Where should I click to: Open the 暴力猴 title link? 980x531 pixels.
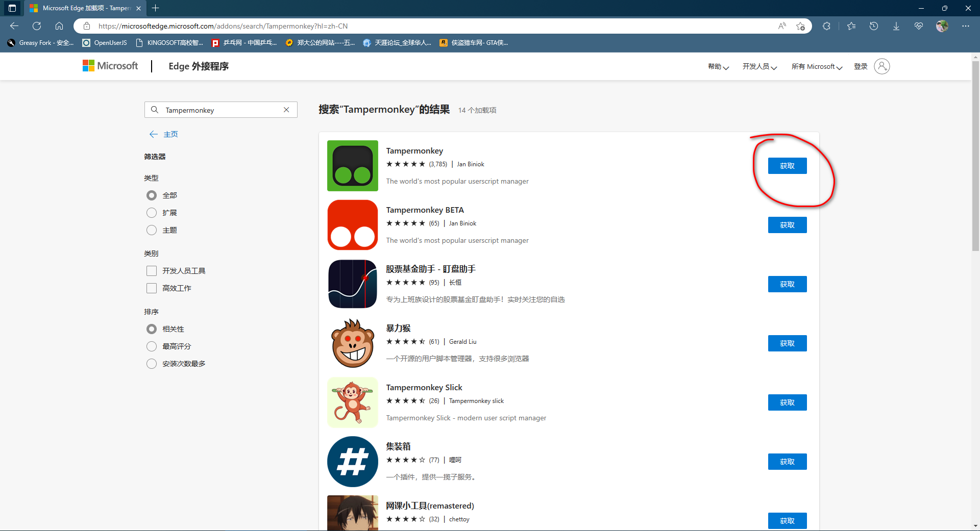(x=398, y=328)
